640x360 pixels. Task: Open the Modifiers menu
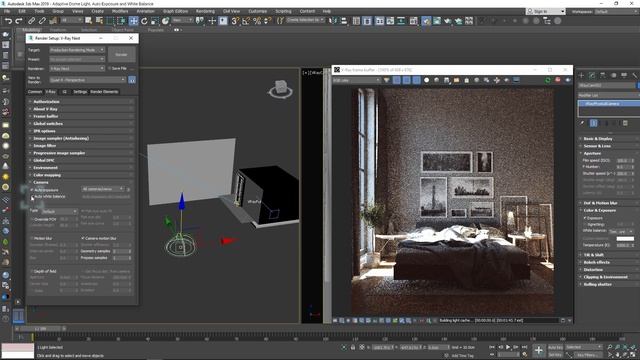pos(120,11)
